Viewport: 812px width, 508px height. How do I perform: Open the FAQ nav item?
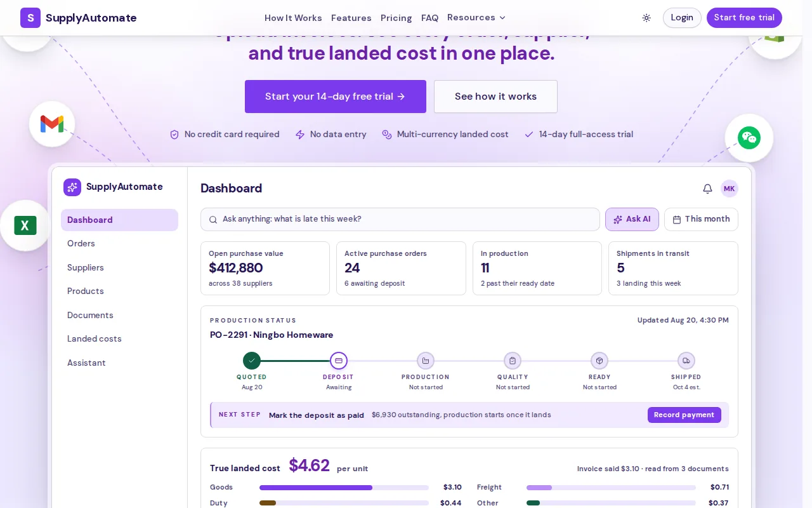pyautogui.click(x=430, y=18)
